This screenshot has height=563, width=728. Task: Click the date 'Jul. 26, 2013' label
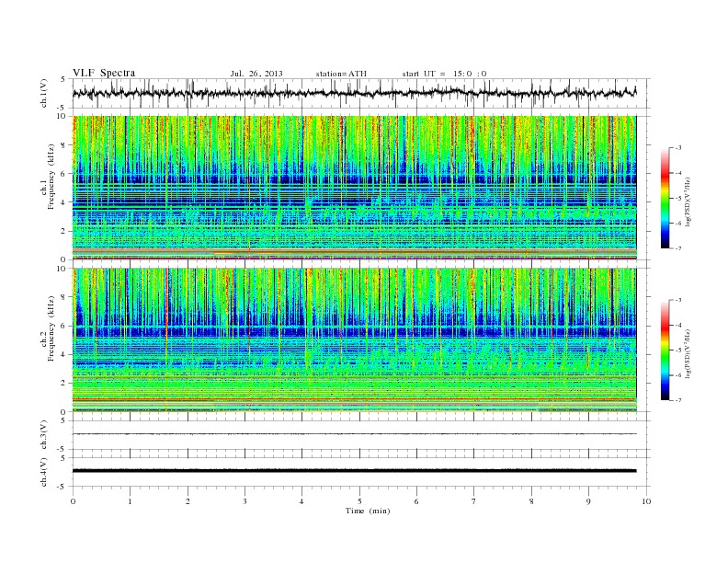[x=256, y=74]
